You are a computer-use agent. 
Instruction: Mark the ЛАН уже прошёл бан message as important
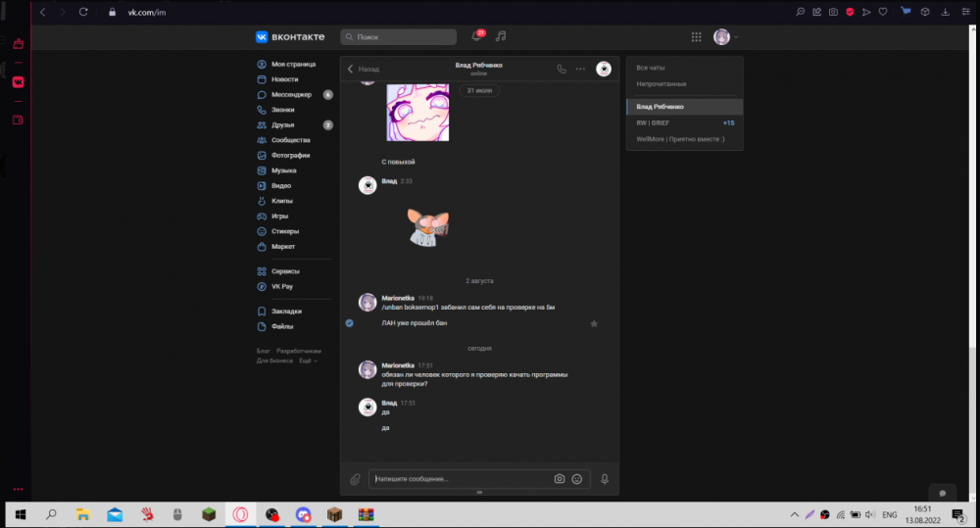pos(594,323)
